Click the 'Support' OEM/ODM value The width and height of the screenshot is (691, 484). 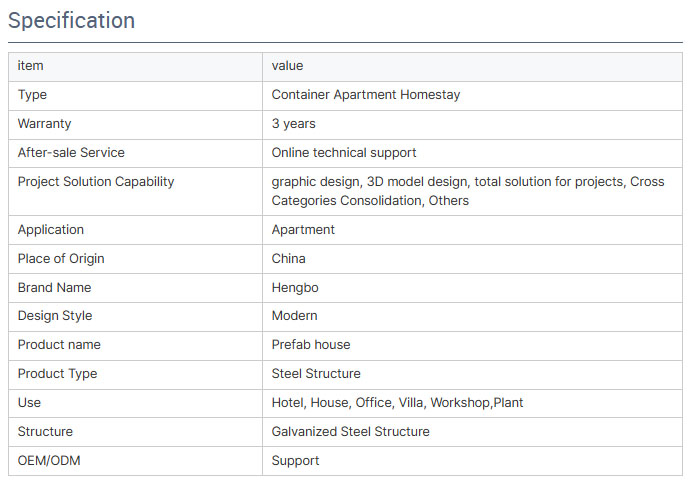295,461
